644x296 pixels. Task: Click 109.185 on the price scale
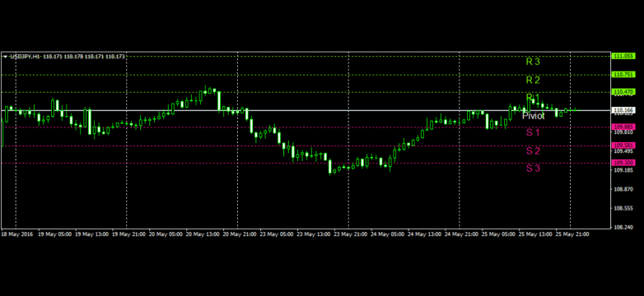[623, 170]
